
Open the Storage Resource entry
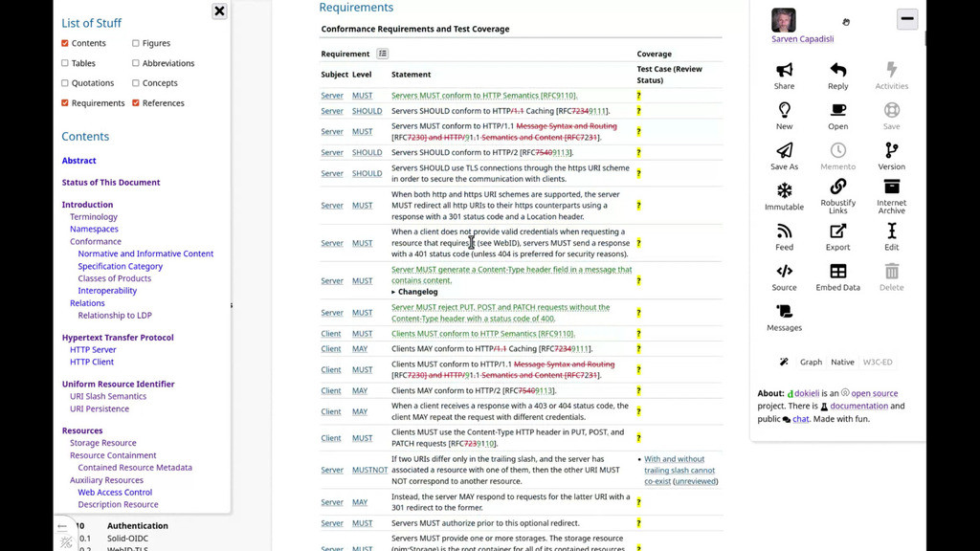tap(103, 443)
